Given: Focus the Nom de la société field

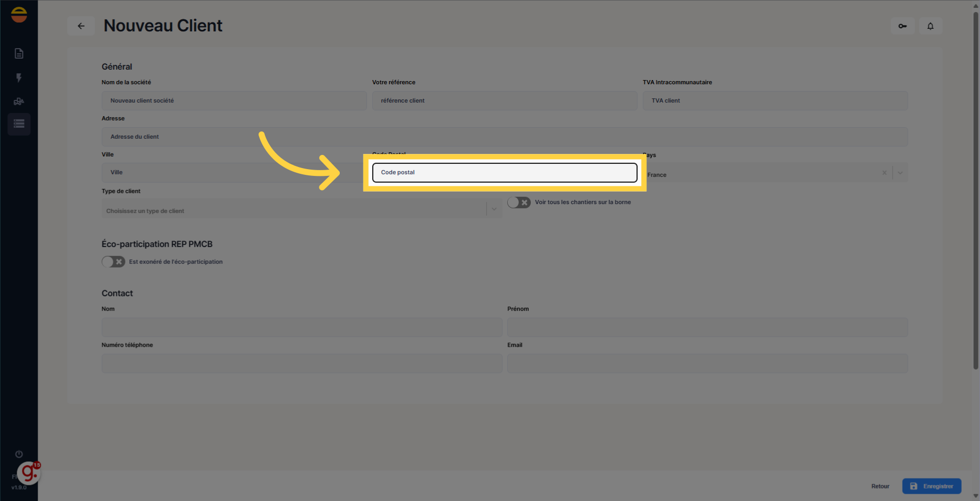Looking at the screenshot, I should pyautogui.click(x=234, y=101).
